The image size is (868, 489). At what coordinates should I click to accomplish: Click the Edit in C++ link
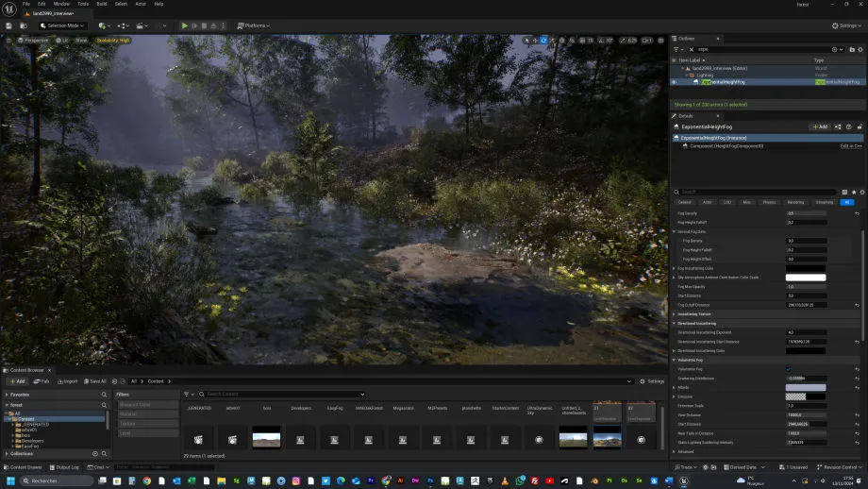pos(851,146)
